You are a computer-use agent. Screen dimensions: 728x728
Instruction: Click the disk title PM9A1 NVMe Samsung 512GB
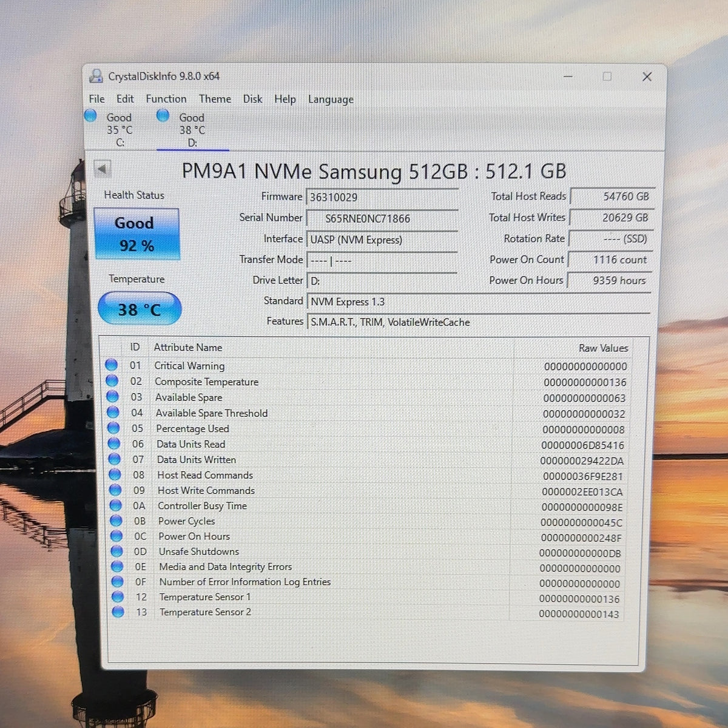(x=374, y=171)
